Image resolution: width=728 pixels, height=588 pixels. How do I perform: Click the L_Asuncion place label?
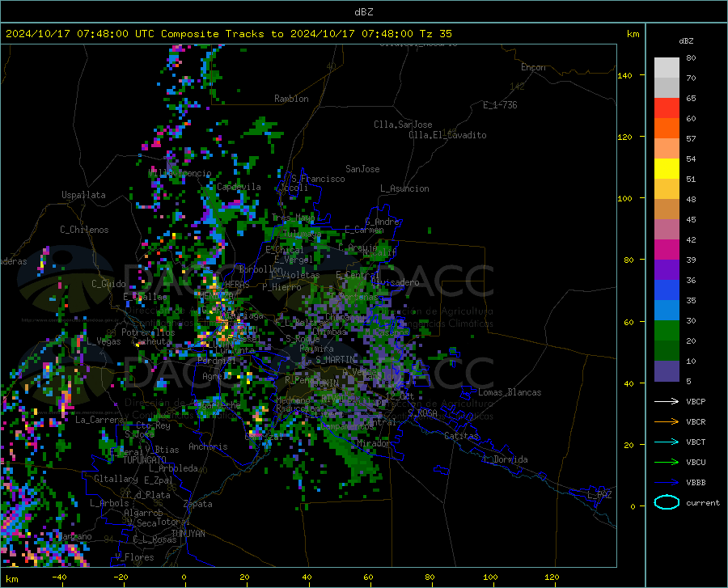(404, 188)
